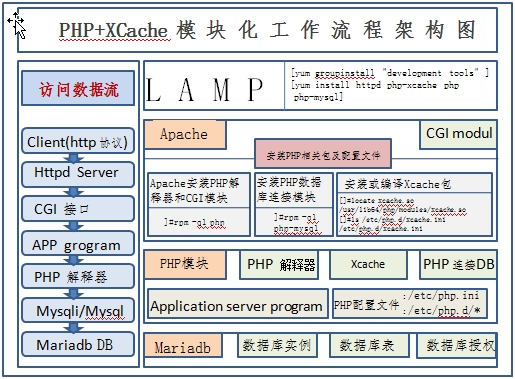Image resolution: width=515 pixels, height=379 pixels.
Task: Click the arrow between Client and Httpd Server
Action: (74, 158)
